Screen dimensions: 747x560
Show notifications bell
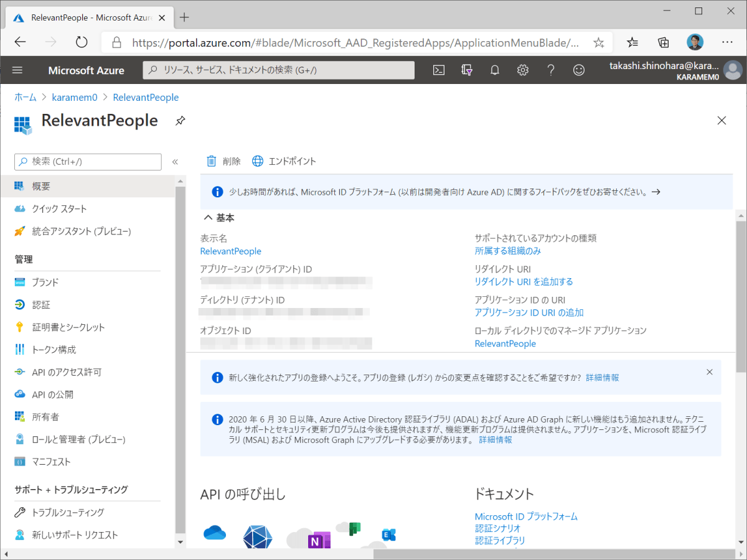495,70
